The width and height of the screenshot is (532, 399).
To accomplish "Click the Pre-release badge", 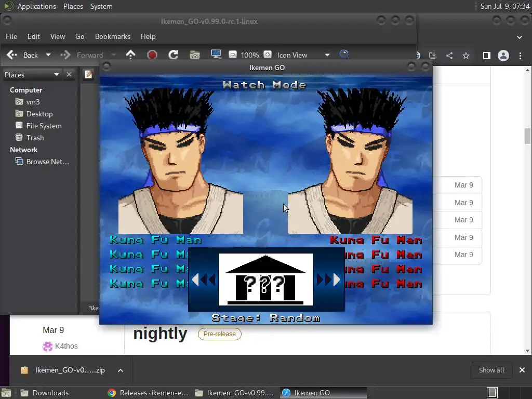I will click(220, 334).
